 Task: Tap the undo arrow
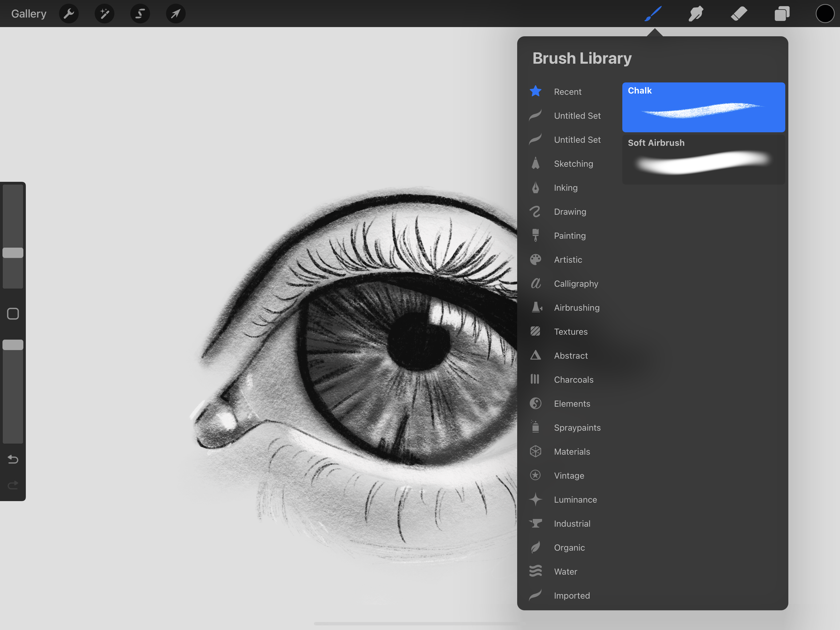tap(13, 459)
